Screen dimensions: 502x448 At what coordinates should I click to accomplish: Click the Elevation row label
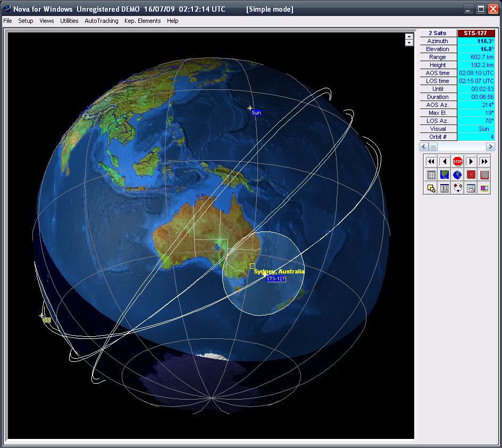point(438,49)
